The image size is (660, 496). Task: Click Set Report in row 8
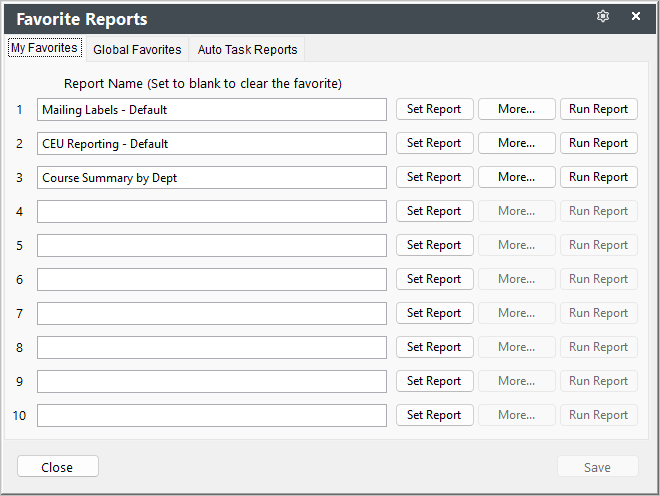tap(434, 347)
